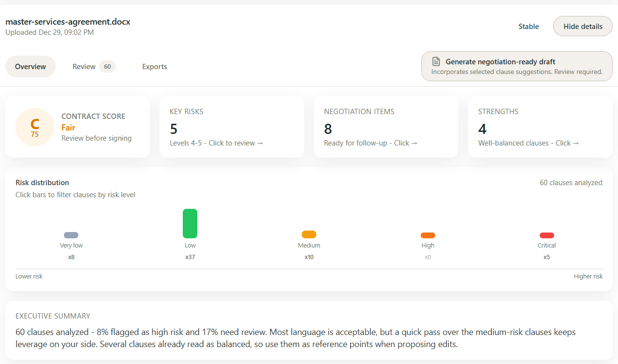The width and height of the screenshot is (618, 364).
Task: Click the 60 count badge next to Review
Action: pos(107,66)
